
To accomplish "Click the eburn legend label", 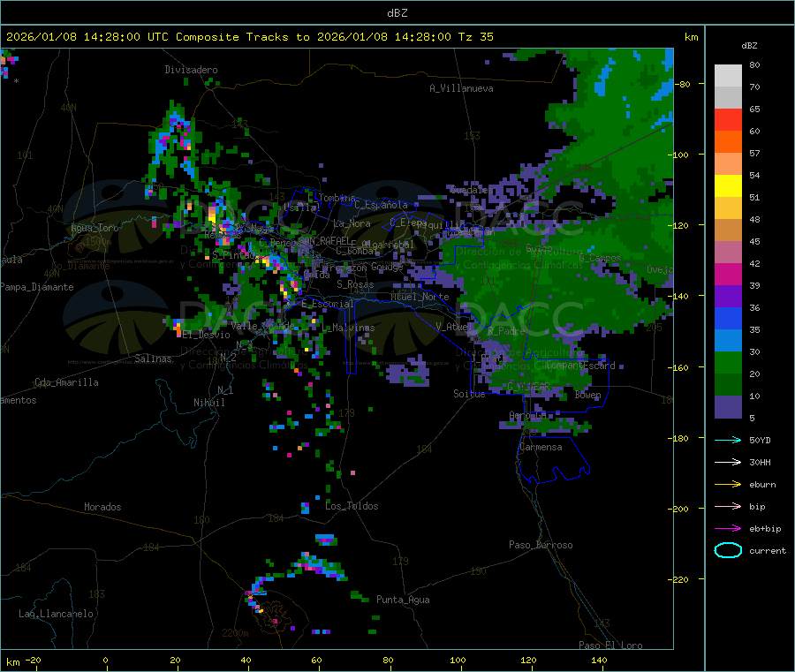I will [x=762, y=485].
